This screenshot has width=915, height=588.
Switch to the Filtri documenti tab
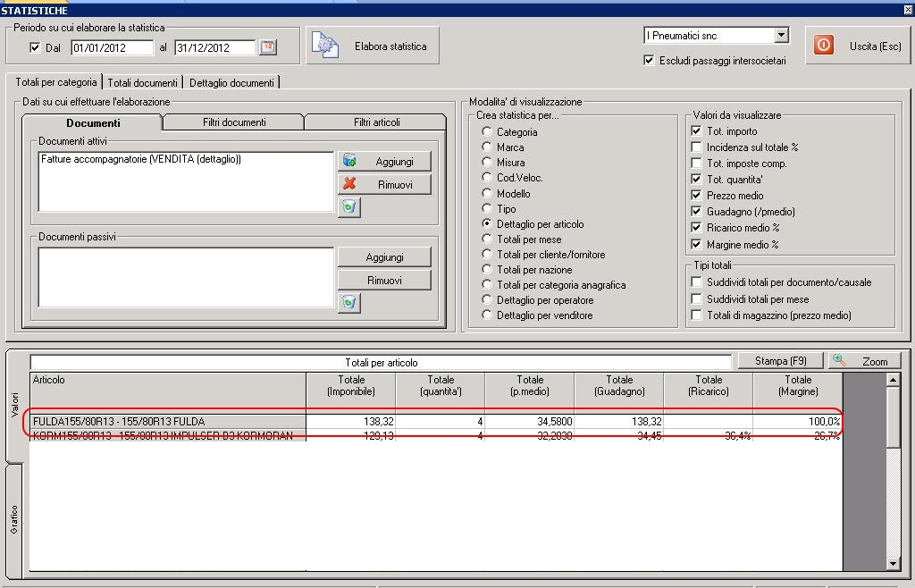point(234,122)
